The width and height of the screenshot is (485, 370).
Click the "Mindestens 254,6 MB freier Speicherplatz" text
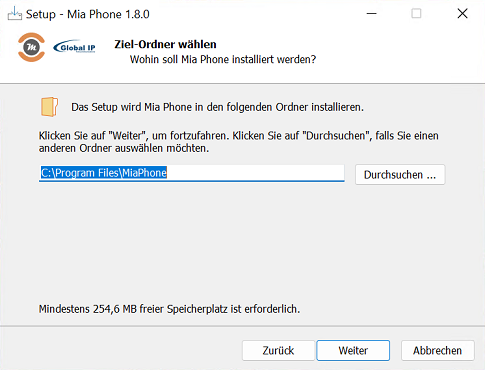click(x=169, y=309)
